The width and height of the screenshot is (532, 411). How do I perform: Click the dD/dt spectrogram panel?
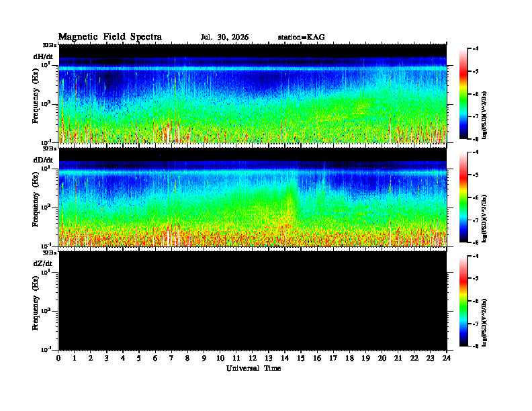coord(253,197)
